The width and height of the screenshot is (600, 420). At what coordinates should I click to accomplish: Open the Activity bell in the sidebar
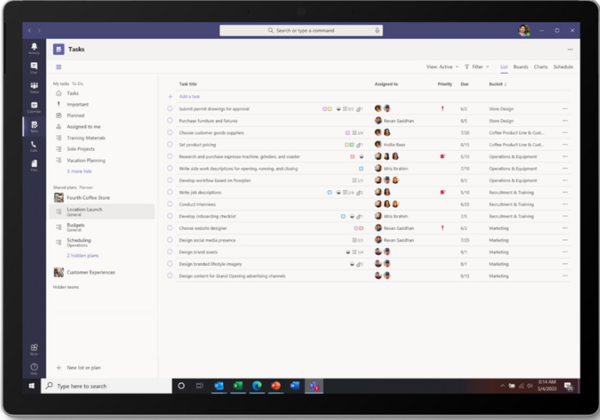tap(34, 48)
